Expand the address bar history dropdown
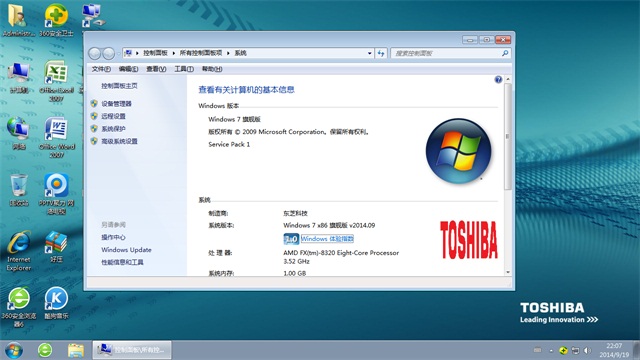The image size is (640, 360). [369, 53]
